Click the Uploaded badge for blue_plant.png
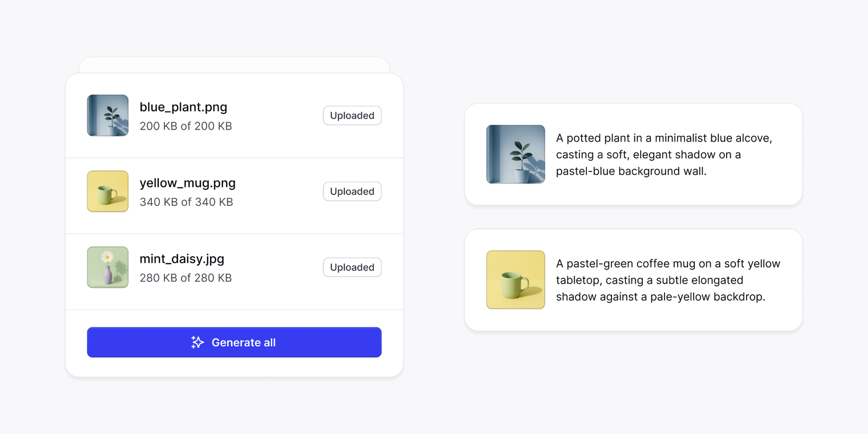This screenshot has width=868, height=434. coord(352,116)
